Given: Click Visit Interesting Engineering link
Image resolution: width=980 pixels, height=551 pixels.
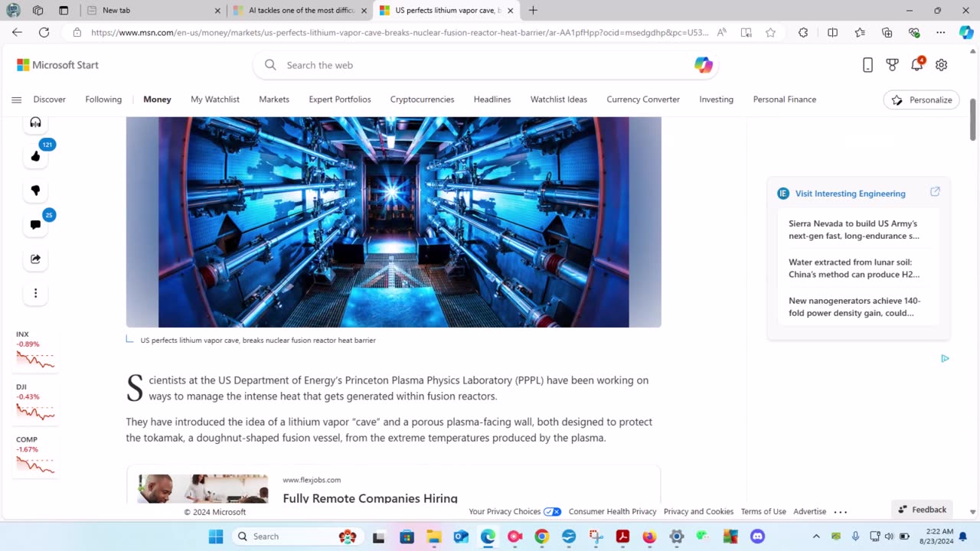Looking at the screenshot, I should point(850,194).
